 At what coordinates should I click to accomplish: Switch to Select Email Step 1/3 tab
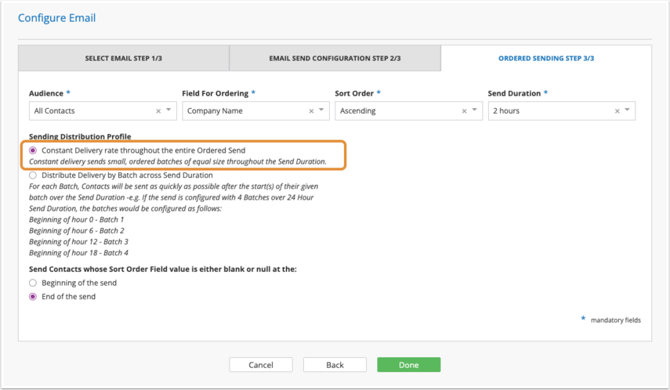[123, 58]
